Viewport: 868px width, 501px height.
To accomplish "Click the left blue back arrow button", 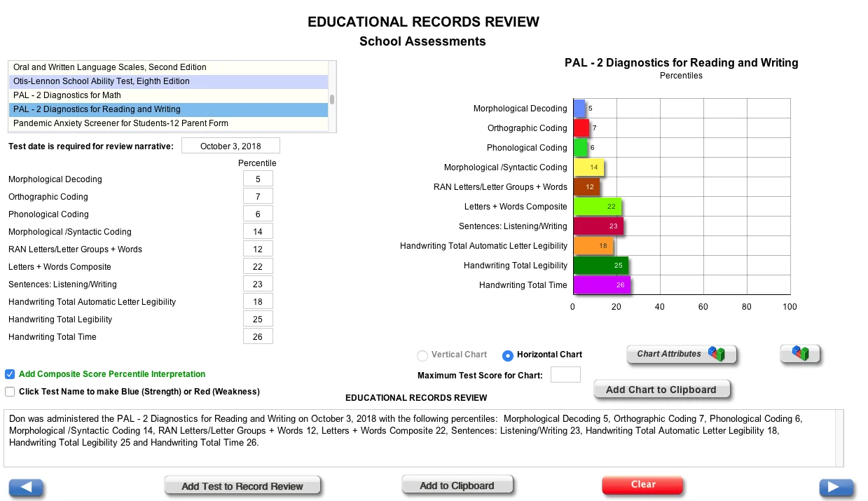I will point(26,488).
